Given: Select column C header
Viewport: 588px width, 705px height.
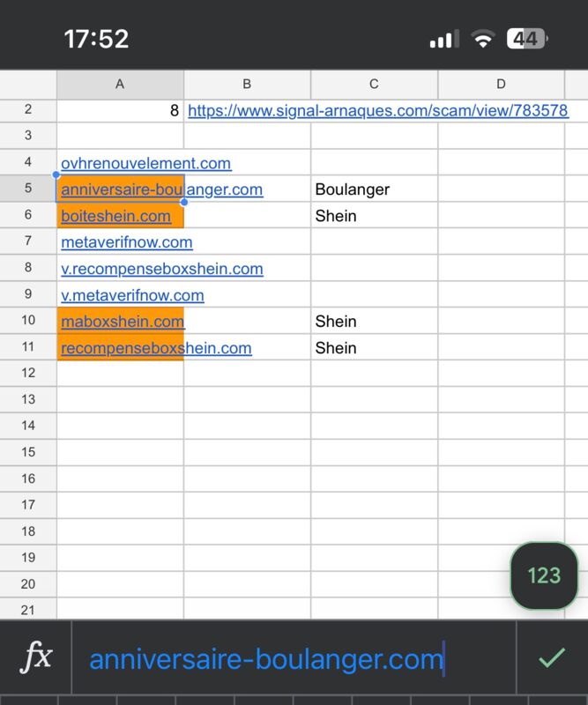Looking at the screenshot, I should tap(374, 85).
